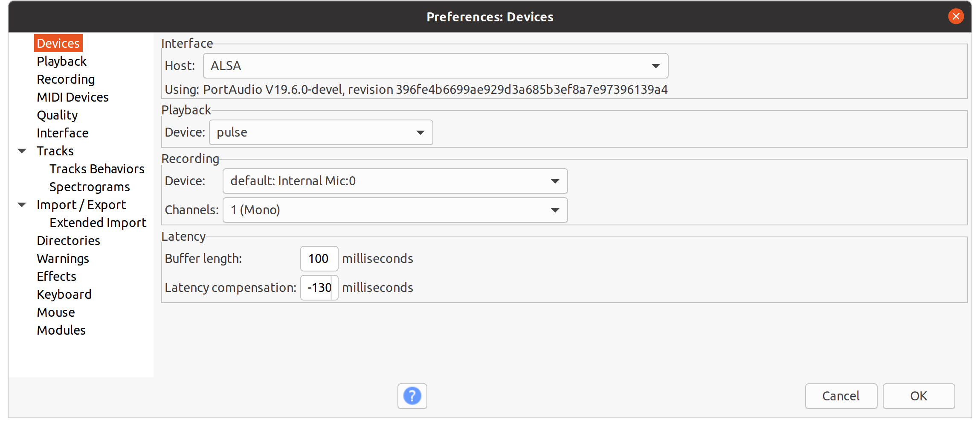Confirm preferences with the OK button
The height and width of the screenshot is (426, 980).
[918, 396]
